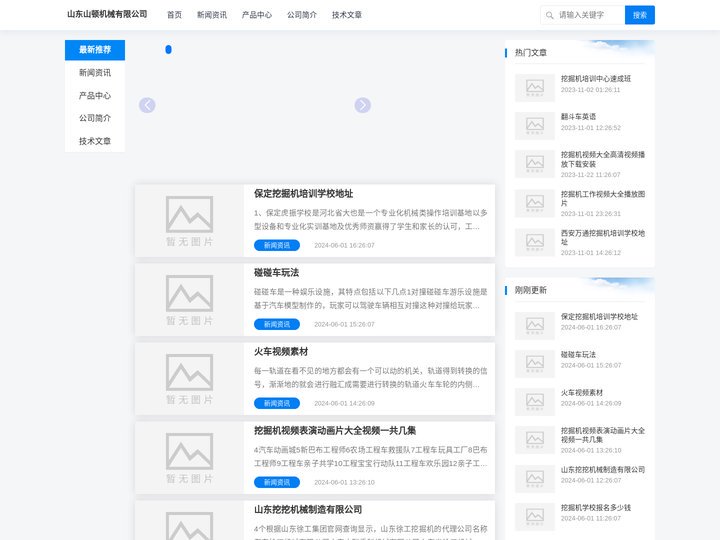The width and height of the screenshot is (720, 540).
Task: Select 产品中心 in left sidebar menu
Action: click(95, 96)
